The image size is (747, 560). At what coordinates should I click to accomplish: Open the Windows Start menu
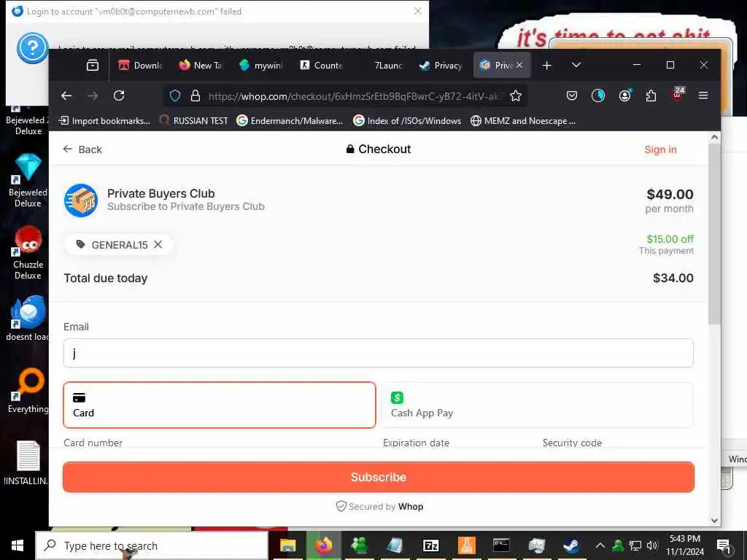click(x=18, y=545)
